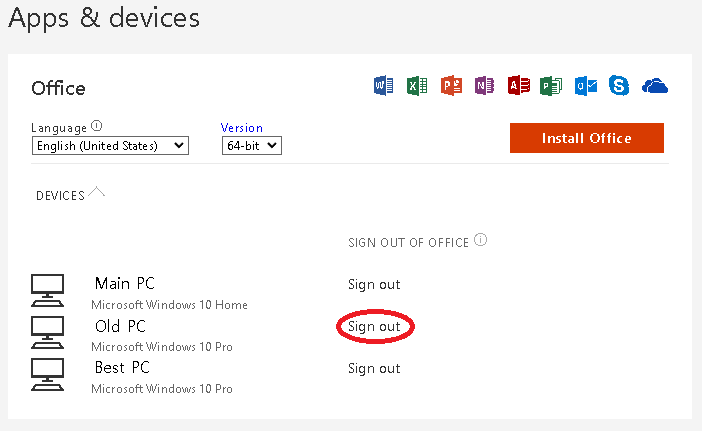Click the Publisher app icon
The width and height of the screenshot is (702, 431).
[x=551, y=86]
